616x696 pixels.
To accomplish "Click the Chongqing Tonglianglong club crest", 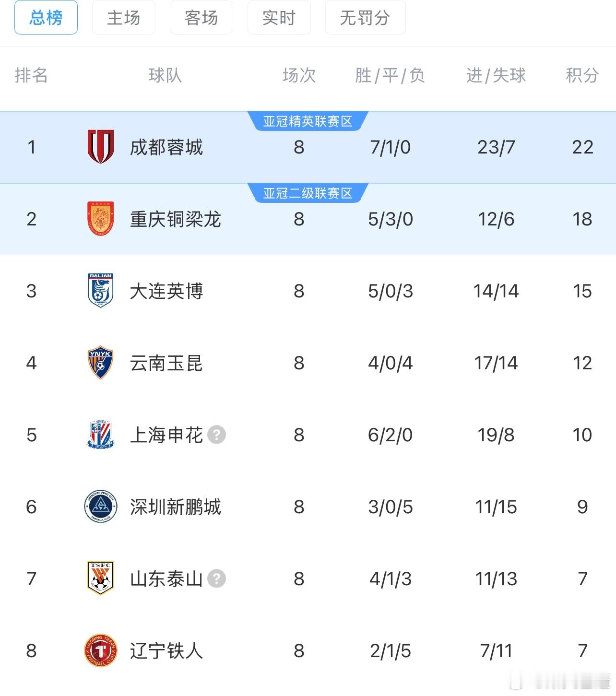I will pos(100,219).
